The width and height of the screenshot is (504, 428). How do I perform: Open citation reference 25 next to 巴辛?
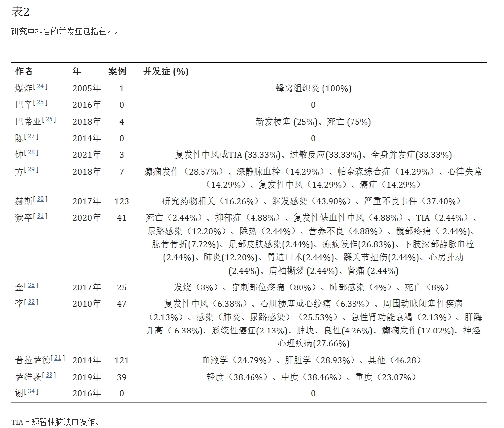click(x=39, y=101)
